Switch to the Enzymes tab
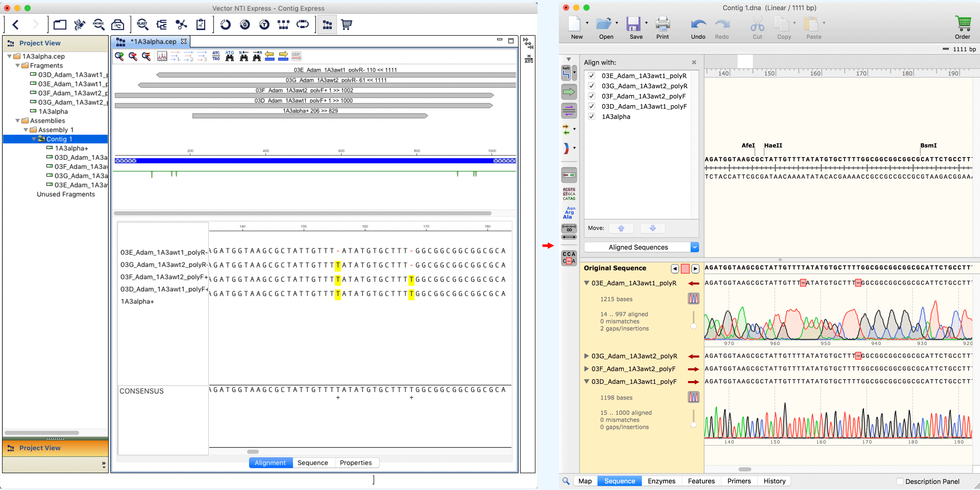This screenshot has height=490, width=980. coord(661,481)
